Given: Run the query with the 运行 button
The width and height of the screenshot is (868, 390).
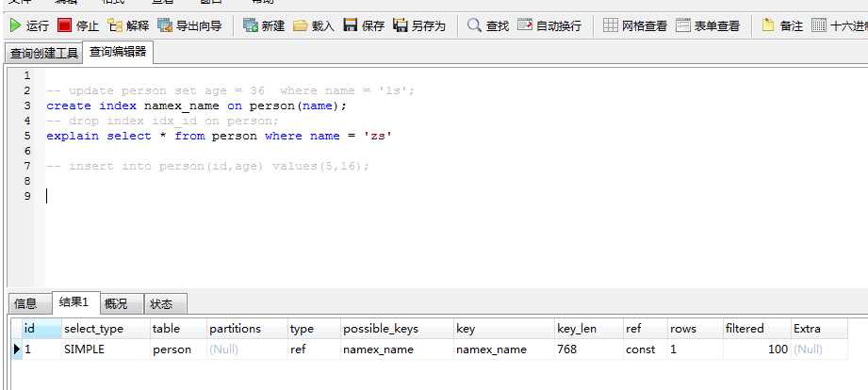Looking at the screenshot, I should tap(30, 25).
